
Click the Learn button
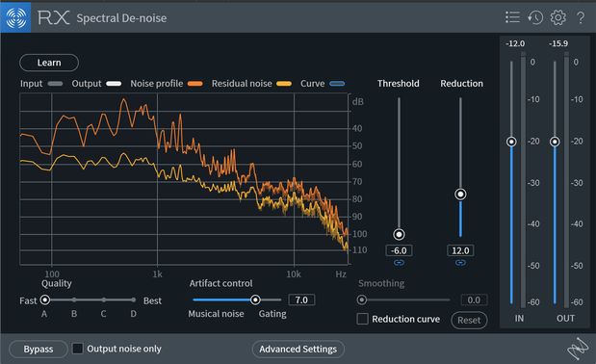[49, 63]
